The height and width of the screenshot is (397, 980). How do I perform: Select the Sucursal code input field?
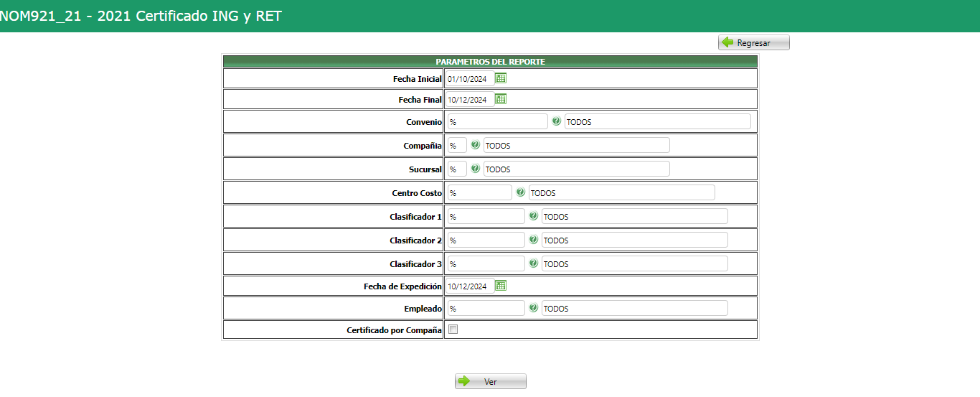point(456,169)
